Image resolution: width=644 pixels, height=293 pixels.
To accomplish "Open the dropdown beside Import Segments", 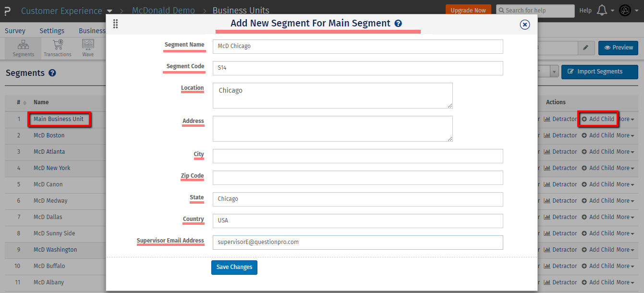I will click(x=554, y=71).
